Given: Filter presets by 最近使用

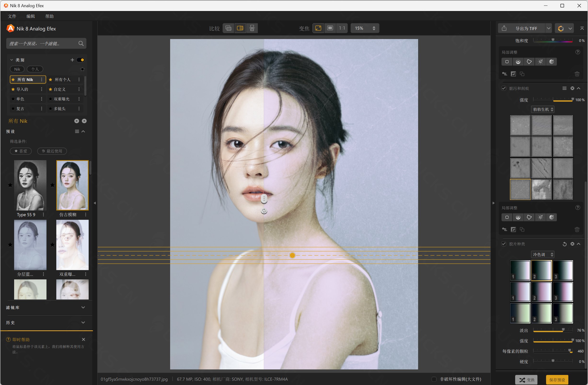Looking at the screenshot, I should coord(52,151).
